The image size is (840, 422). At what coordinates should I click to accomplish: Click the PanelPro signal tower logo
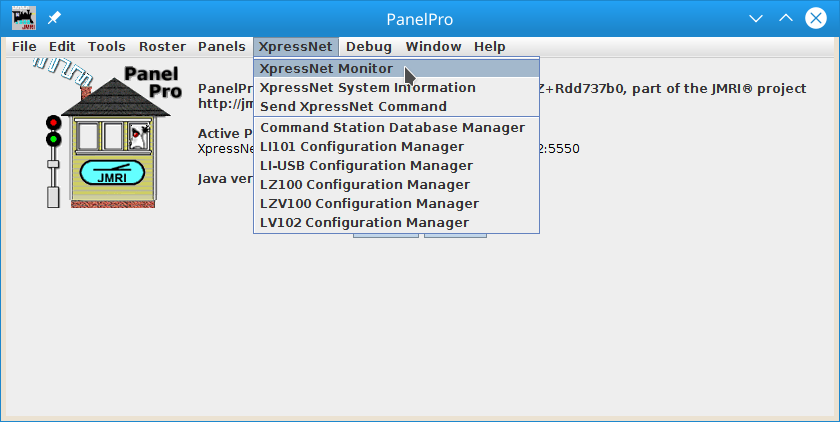click(x=107, y=133)
